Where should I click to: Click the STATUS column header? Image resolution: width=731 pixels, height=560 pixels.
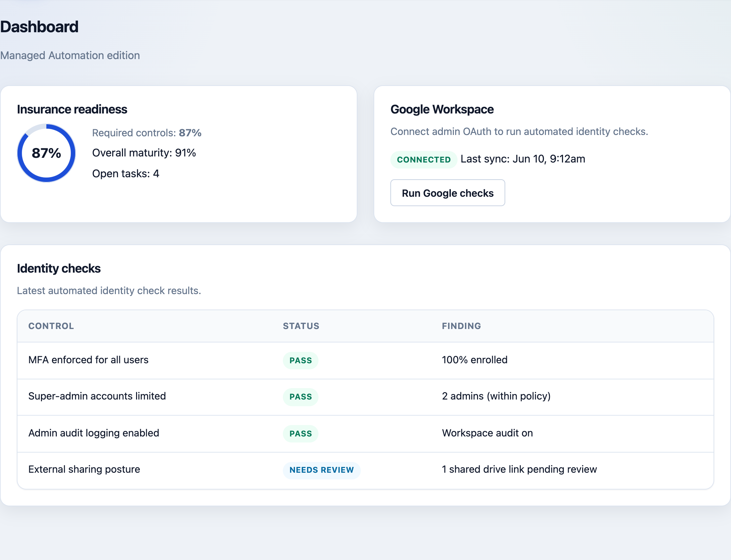(301, 326)
